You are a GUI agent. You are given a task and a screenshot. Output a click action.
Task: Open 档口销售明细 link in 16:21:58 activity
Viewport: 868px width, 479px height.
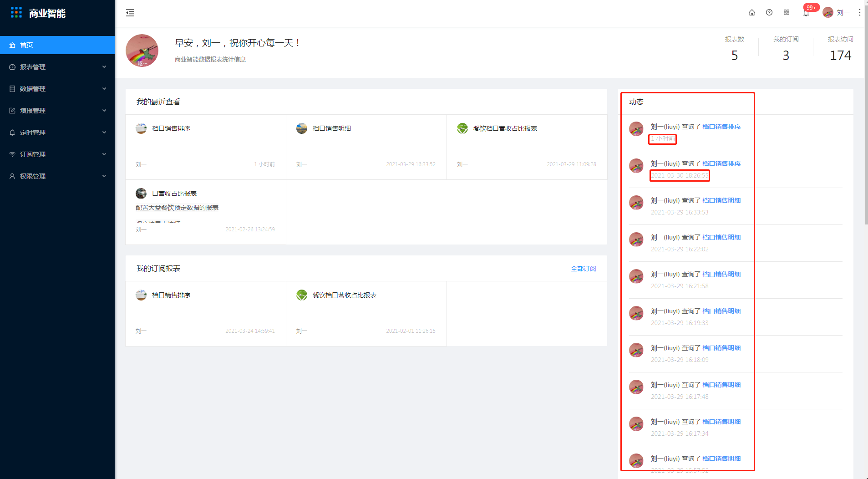tap(721, 274)
